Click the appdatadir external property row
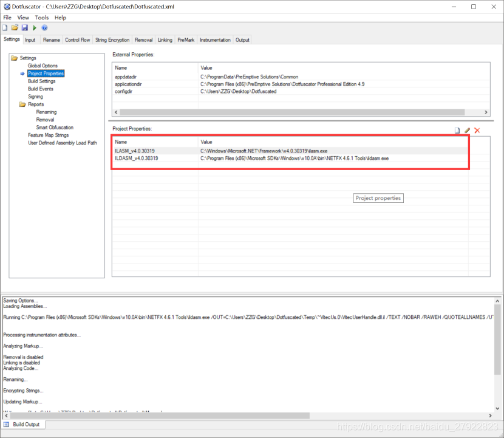This screenshot has height=438, width=504. 301,77
